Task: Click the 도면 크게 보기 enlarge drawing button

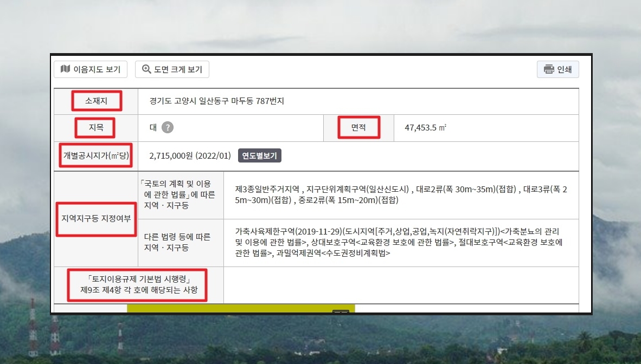Action: pos(172,69)
